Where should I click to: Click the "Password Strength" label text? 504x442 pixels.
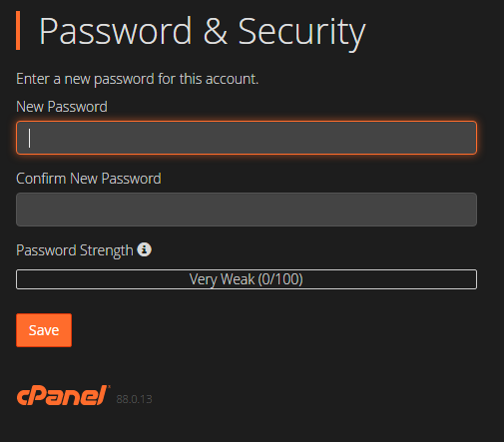(75, 250)
